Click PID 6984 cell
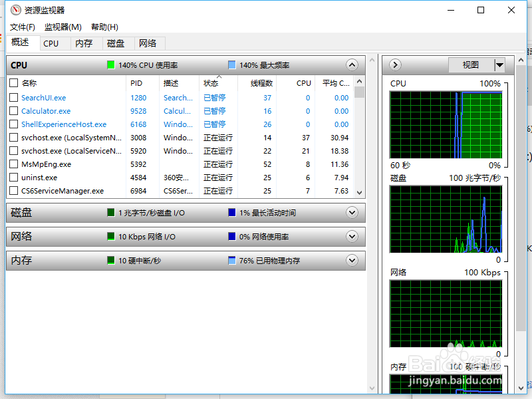Image resolution: width=532 pixels, height=399 pixels. [138, 191]
